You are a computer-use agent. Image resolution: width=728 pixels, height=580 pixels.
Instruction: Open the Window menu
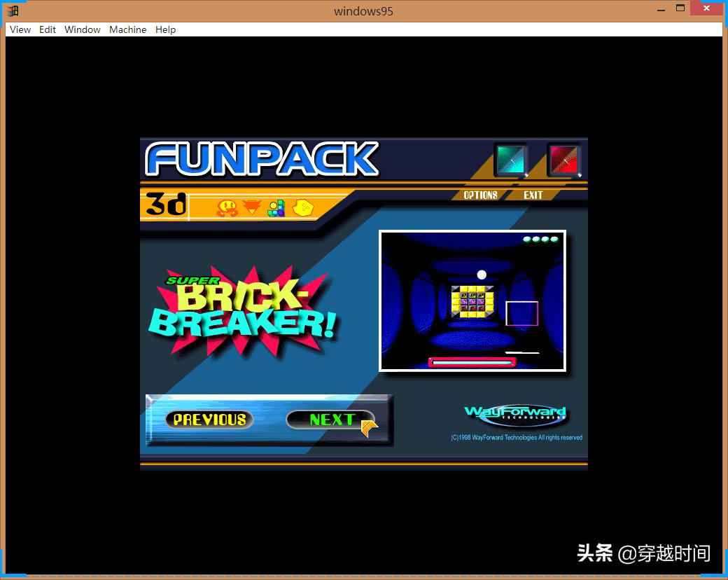(82, 29)
